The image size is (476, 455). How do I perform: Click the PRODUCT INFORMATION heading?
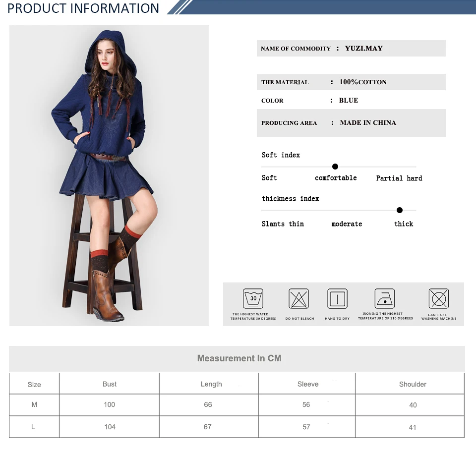pos(83,8)
